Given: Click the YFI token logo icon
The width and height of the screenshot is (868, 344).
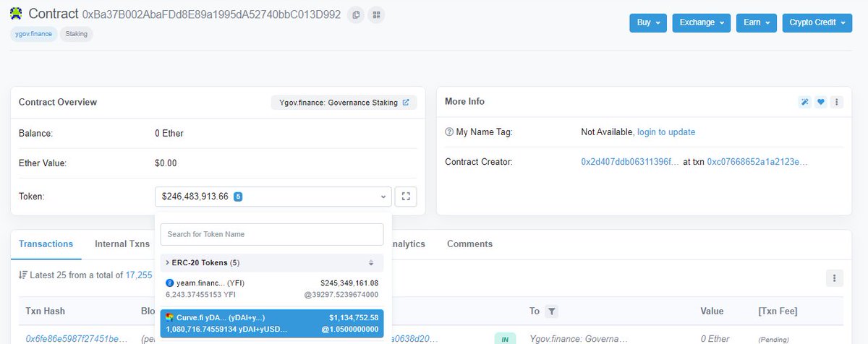Looking at the screenshot, I should pyautogui.click(x=170, y=283).
